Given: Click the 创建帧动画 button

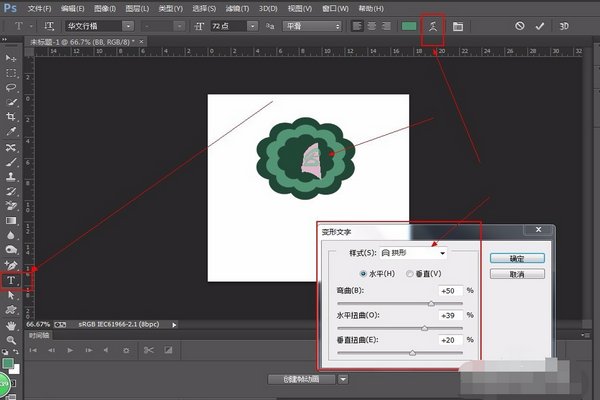Looking at the screenshot, I should 301,379.
